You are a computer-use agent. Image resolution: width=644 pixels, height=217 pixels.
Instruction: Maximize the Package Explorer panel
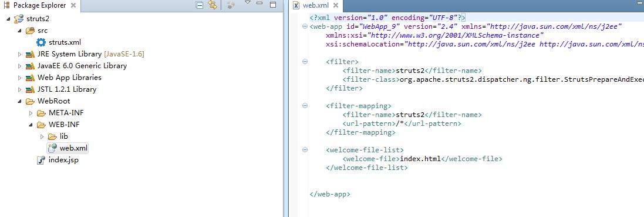click(273, 5)
